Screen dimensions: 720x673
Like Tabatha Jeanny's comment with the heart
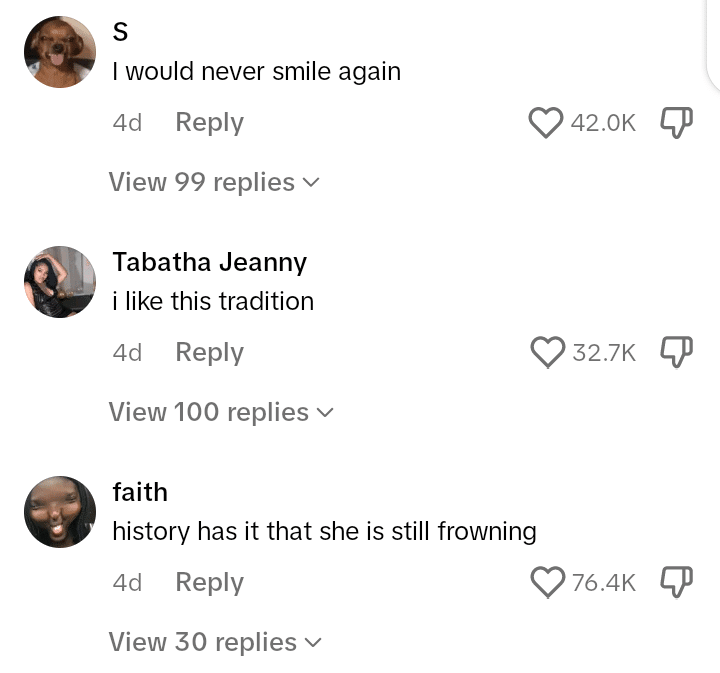pyautogui.click(x=547, y=352)
